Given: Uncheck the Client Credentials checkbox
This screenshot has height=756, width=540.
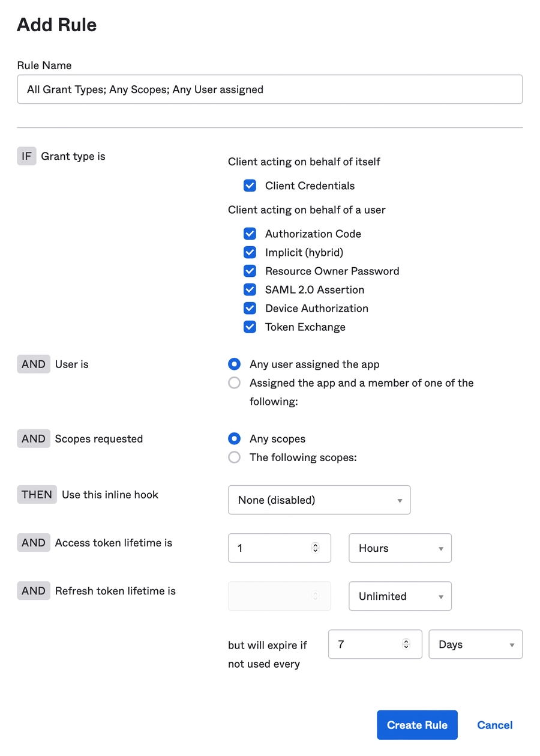Looking at the screenshot, I should click(250, 186).
